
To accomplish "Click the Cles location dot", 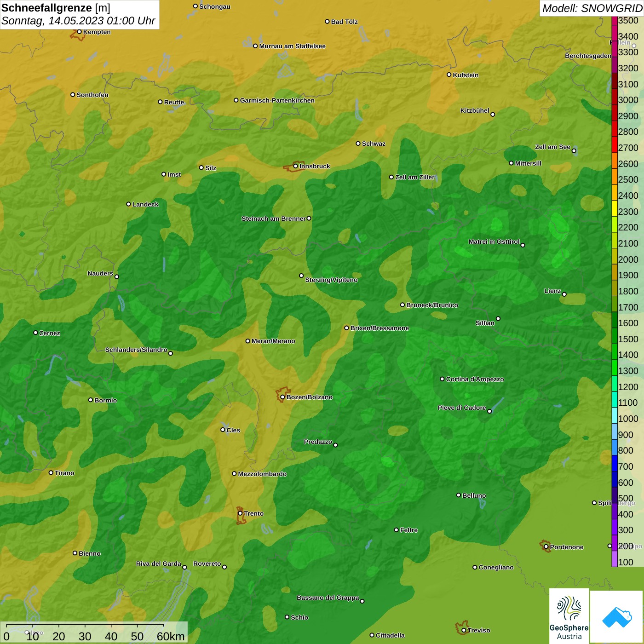I will coord(223,430).
